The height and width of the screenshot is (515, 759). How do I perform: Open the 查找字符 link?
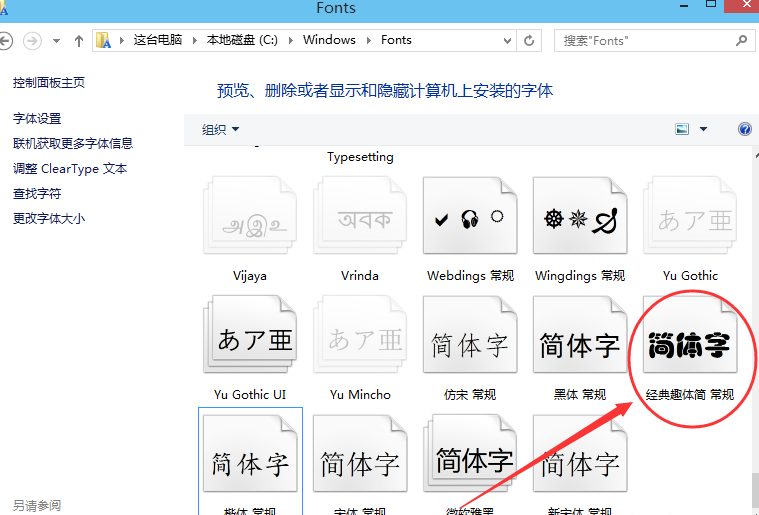[x=37, y=194]
